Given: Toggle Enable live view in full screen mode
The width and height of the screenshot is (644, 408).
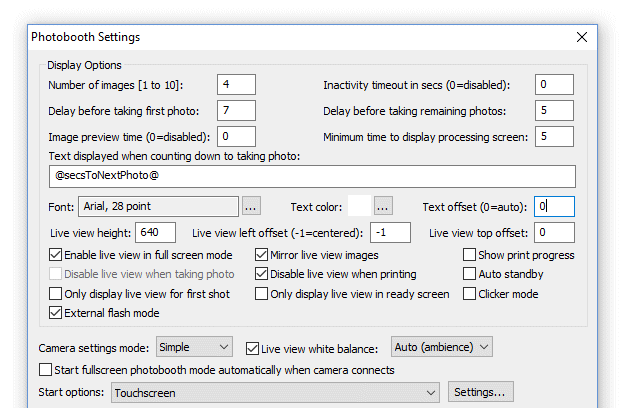Looking at the screenshot, I should pos(56,255).
